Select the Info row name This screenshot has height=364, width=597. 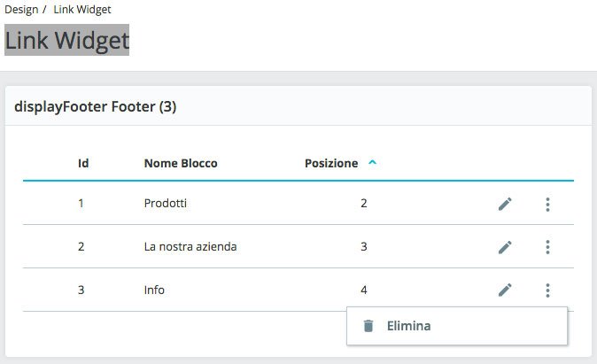[x=154, y=290]
